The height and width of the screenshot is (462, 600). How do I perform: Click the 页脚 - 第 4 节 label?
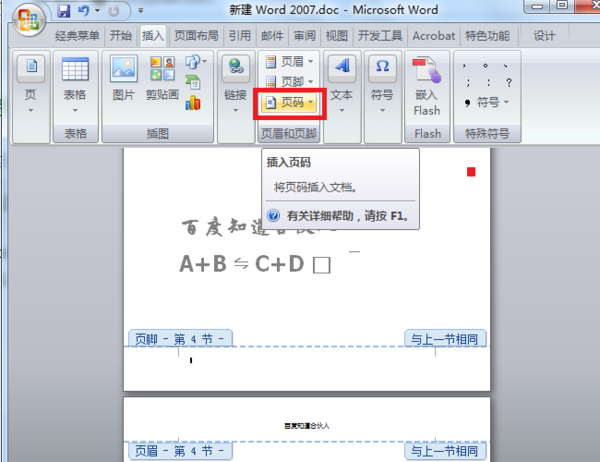point(180,339)
